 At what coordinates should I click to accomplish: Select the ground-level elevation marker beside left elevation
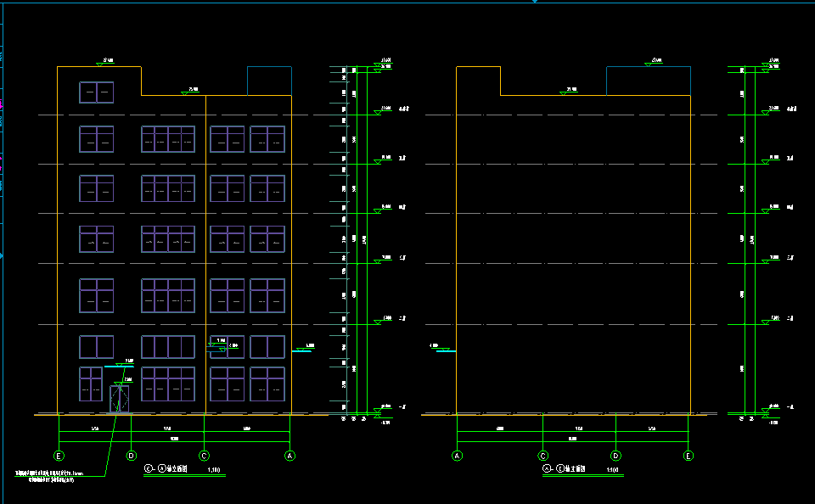pyautogui.click(x=377, y=412)
